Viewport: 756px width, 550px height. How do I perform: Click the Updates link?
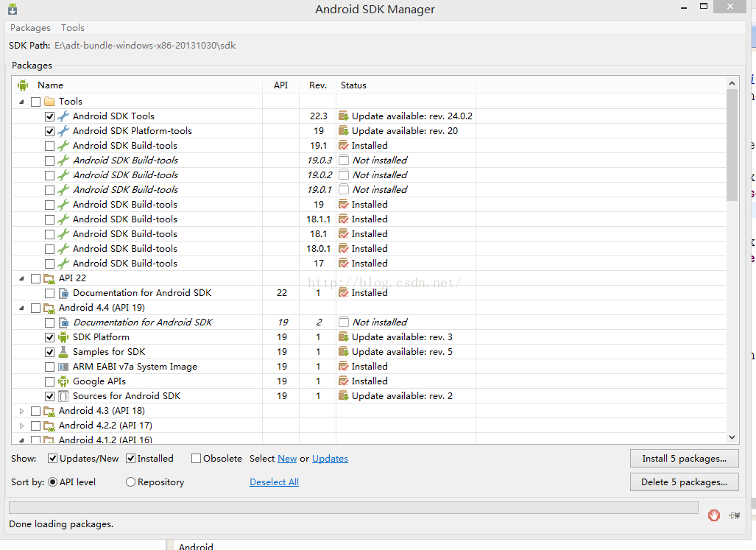click(331, 459)
